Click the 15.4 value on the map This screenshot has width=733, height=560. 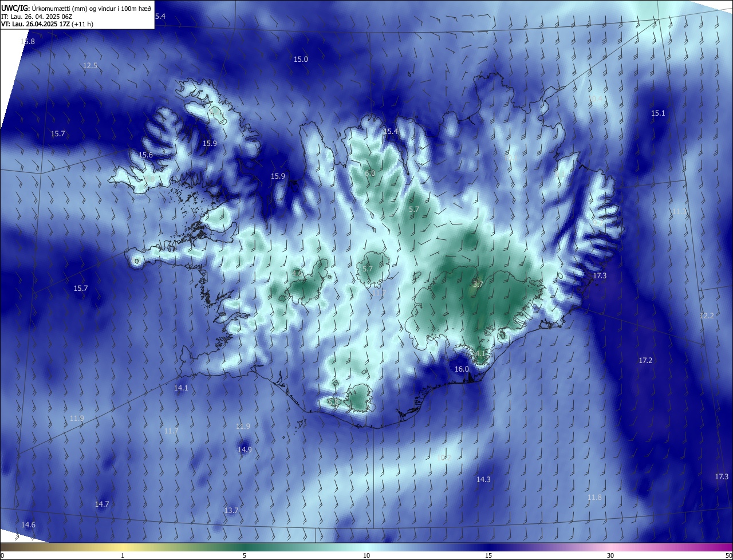(x=391, y=132)
